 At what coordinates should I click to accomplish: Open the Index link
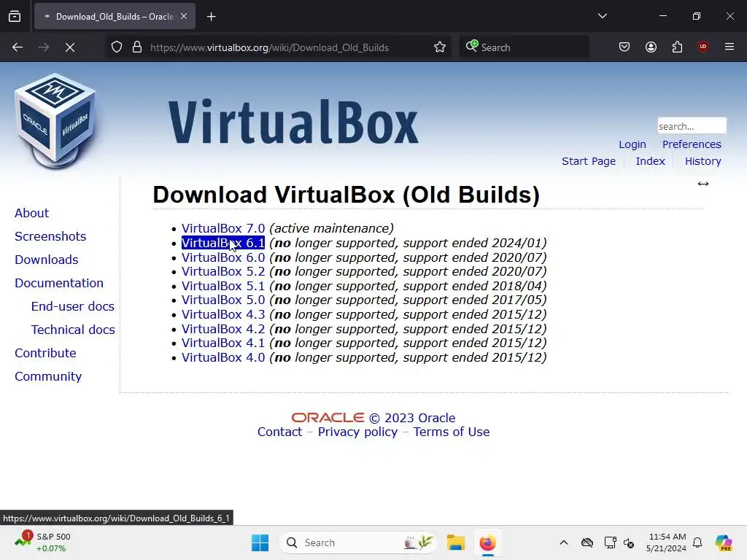[650, 161]
